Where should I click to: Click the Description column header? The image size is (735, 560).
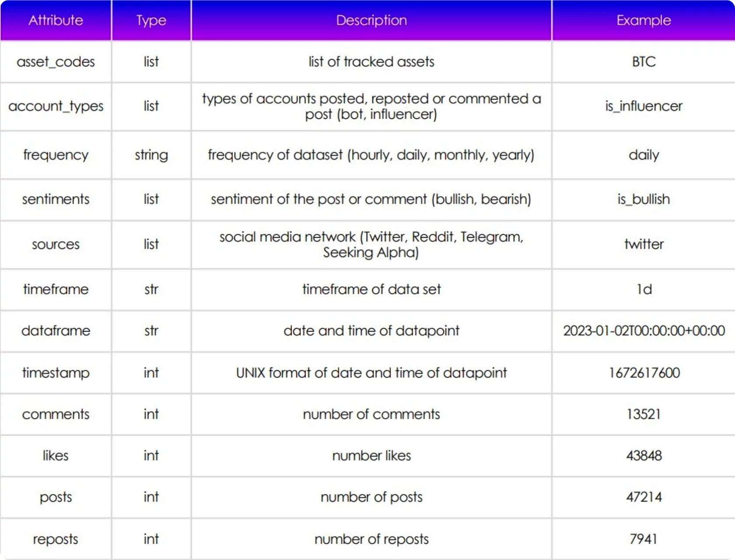[371, 20]
